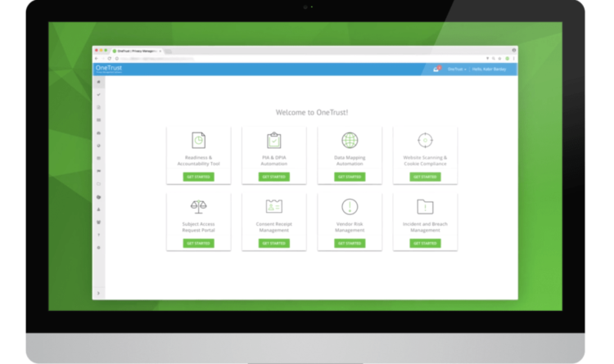Click the Hello user greeting in header
Image resolution: width=614 pixels, height=364 pixels.
[x=489, y=70]
